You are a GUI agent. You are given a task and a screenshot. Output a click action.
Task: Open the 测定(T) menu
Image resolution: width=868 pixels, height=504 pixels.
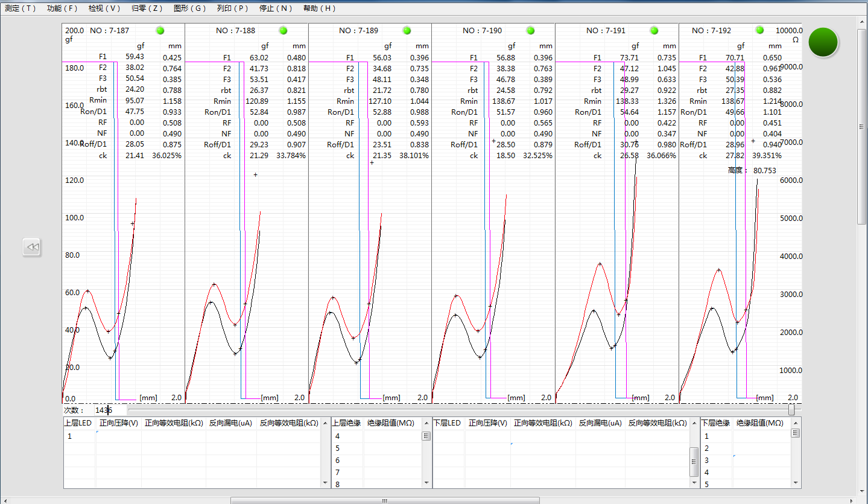coord(21,8)
